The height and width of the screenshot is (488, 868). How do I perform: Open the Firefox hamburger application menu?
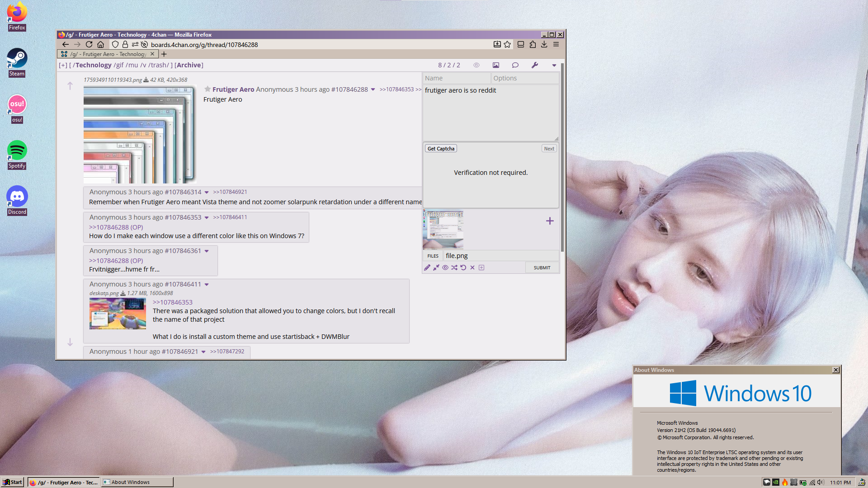556,44
